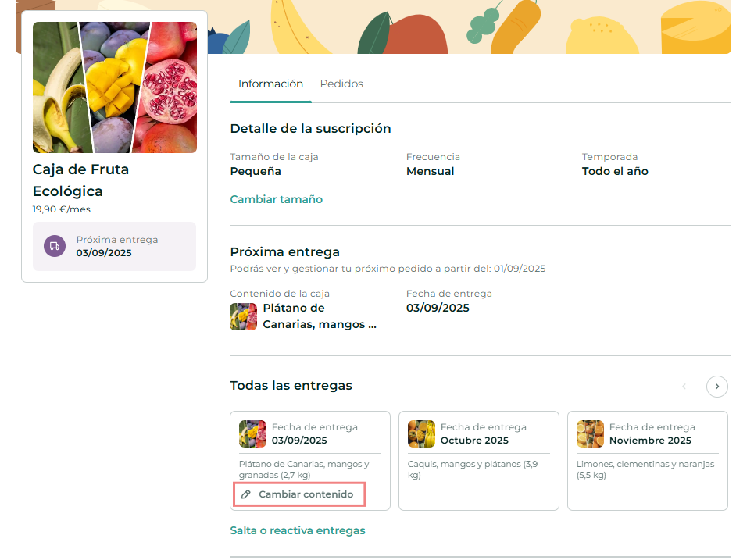Click the Noviembre 2025 delivery date text

click(650, 441)
